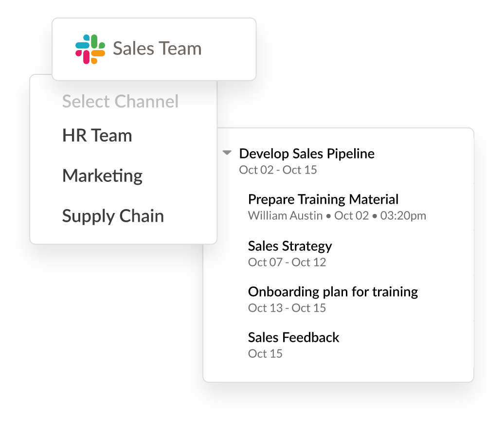Click the Sales Team label next to Slack logo
504x424 pixels.
click(157, 49)
